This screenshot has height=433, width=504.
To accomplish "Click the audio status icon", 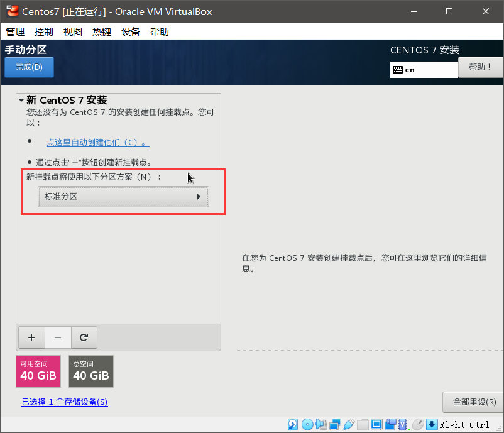I will point(321,424).
